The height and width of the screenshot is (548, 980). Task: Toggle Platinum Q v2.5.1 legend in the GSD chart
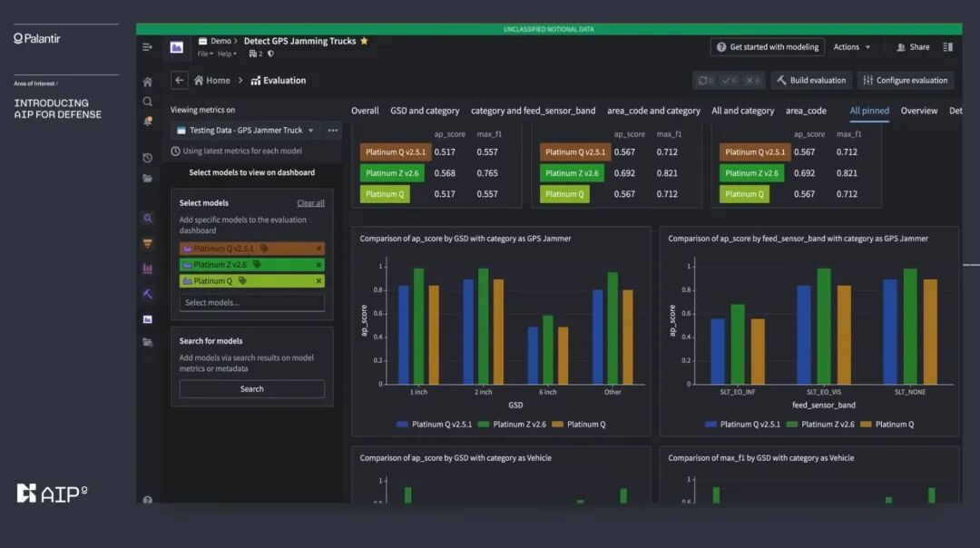click(x=435, y=425)
